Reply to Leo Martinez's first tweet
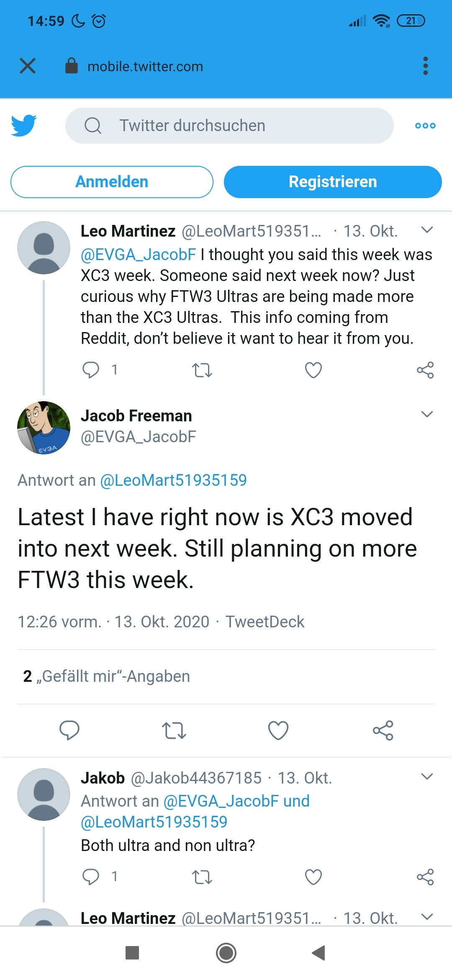This screenshot has height=980, width=452. click(91, 370)
